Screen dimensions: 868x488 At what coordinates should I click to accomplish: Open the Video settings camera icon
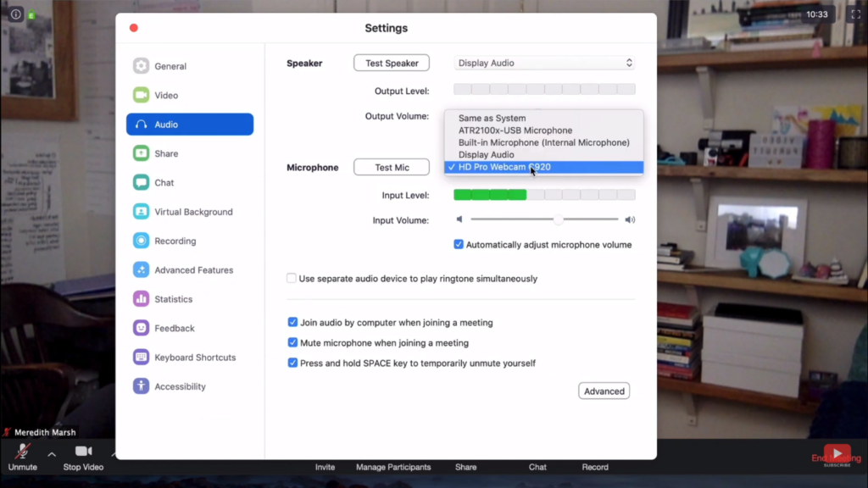point(142,95)
